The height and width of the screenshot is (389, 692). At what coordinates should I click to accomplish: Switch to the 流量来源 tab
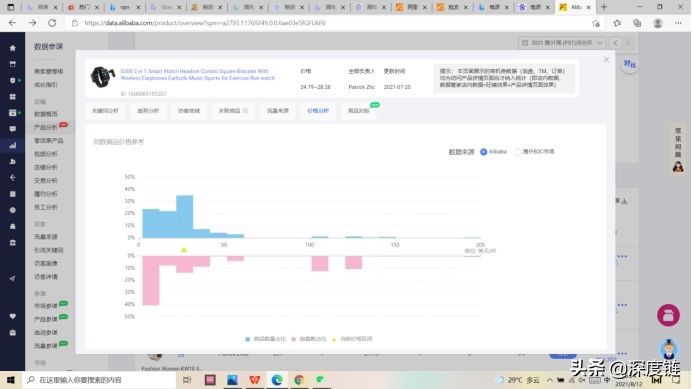point(278,111)
